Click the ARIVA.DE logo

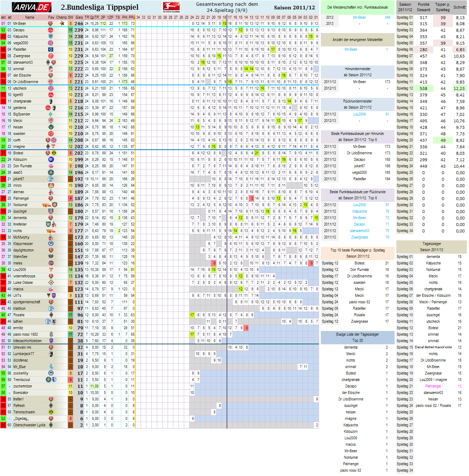[x=32, y=7]
